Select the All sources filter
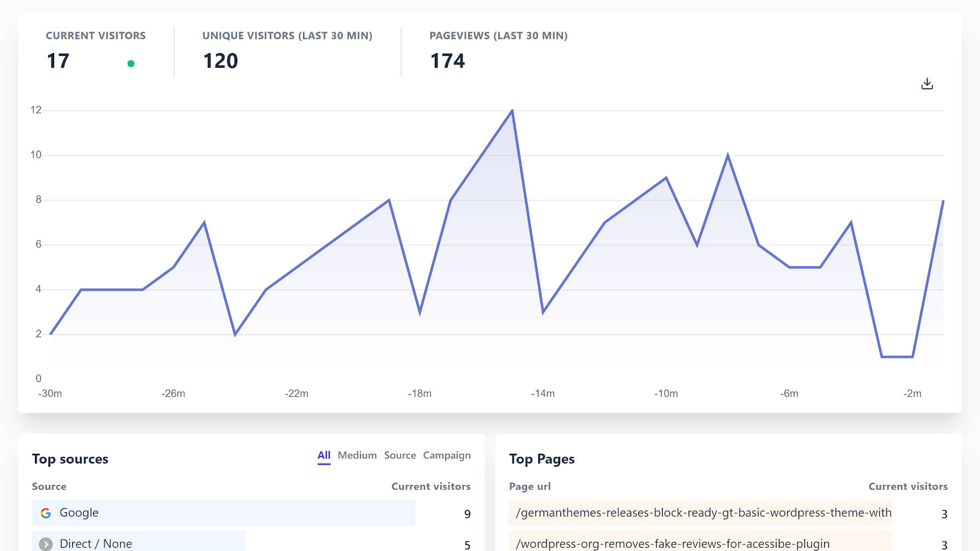Image resolution: width=980 pixels, height=551 pixels. click(x=324, y=455)
